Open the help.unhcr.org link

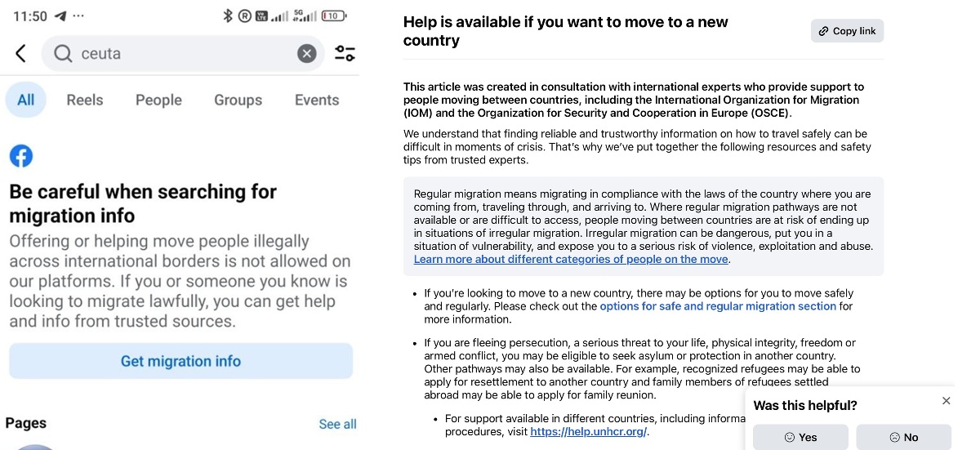(588, 431)
